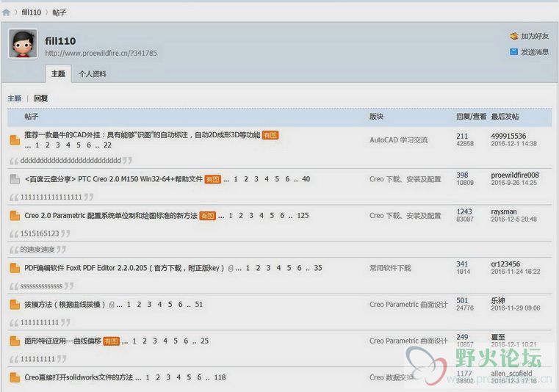This screenshot has width=559, height=392.
Task: Click reply count 1243
Action: tap(464, 211)
